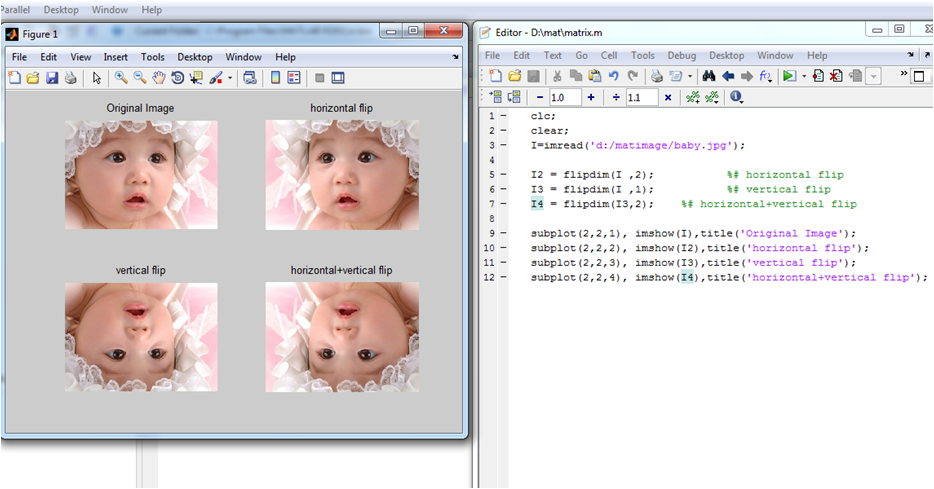Toggle the Rotate 3D tool
The image size is (934, 489).
pyautogui.click(x=178, y=78)
